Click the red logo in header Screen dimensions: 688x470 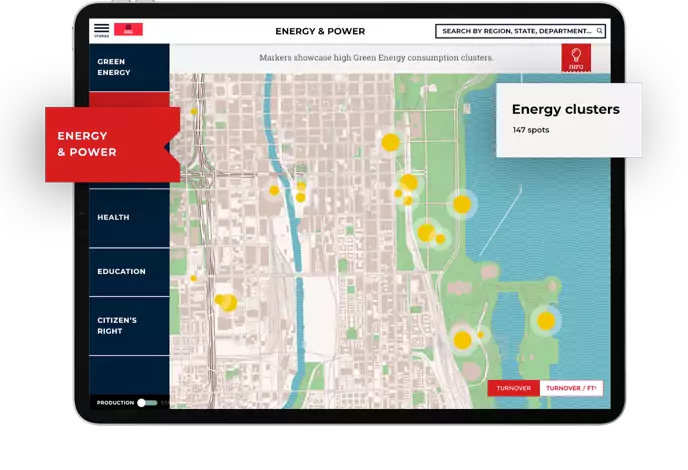coord(128,30)
